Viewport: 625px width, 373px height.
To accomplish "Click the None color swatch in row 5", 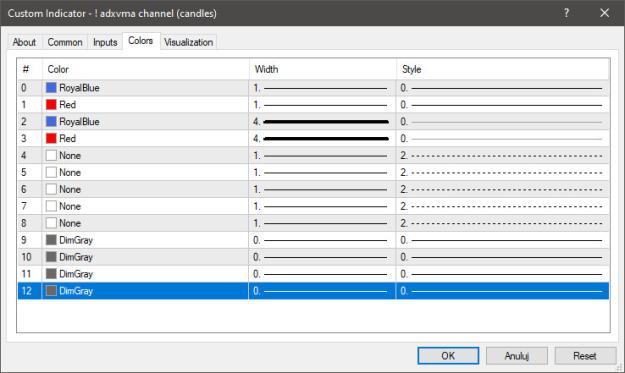I will coord(51,173).
